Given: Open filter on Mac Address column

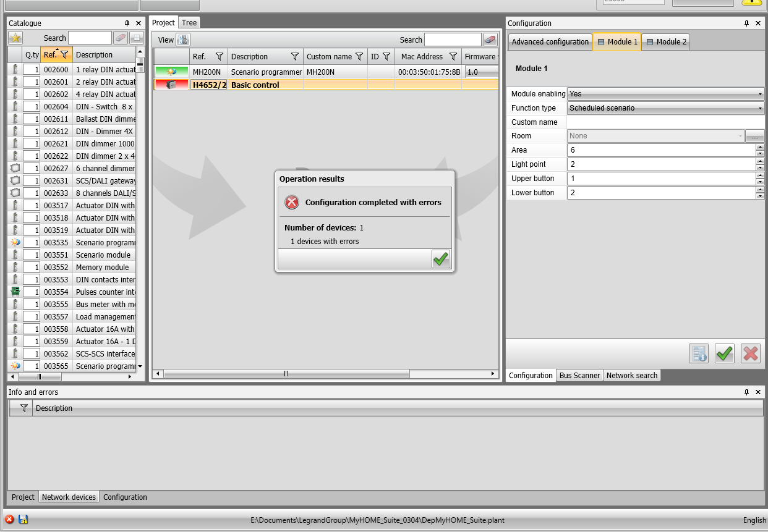Looking at the screenshot, I should 453,57.
